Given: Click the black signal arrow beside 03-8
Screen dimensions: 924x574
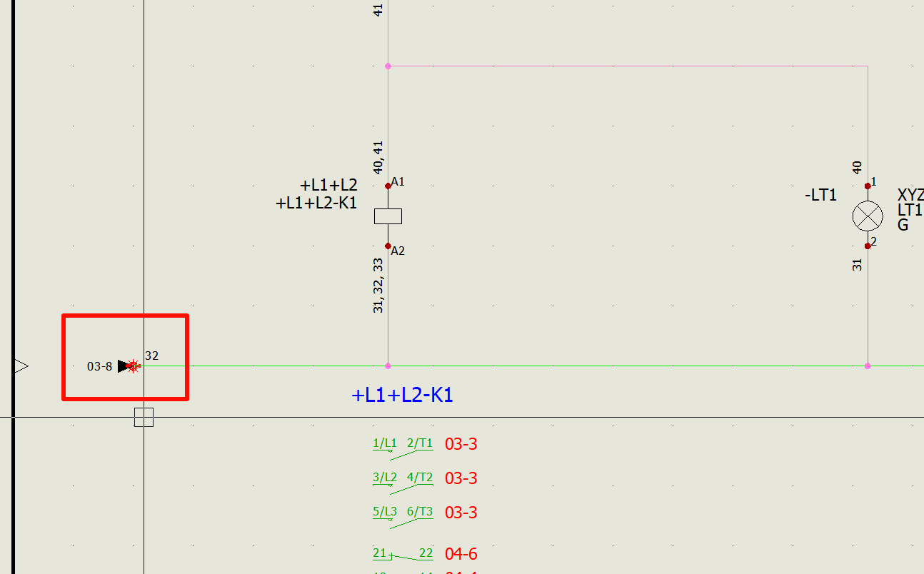Looking at the screenshot, I should pos(125,366).
